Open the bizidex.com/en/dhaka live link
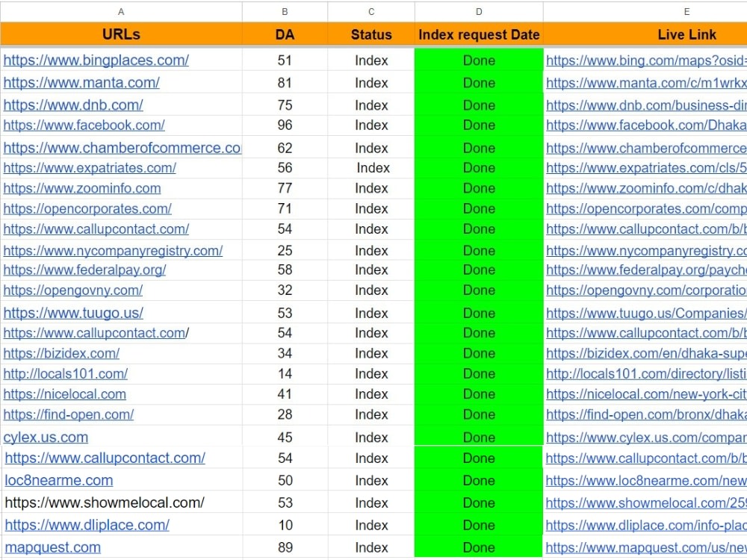 [x=646, y=353]
